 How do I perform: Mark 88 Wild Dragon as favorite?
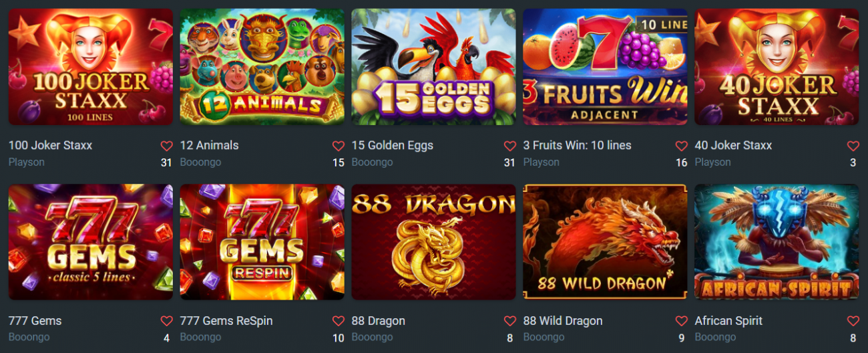(681, 321)
